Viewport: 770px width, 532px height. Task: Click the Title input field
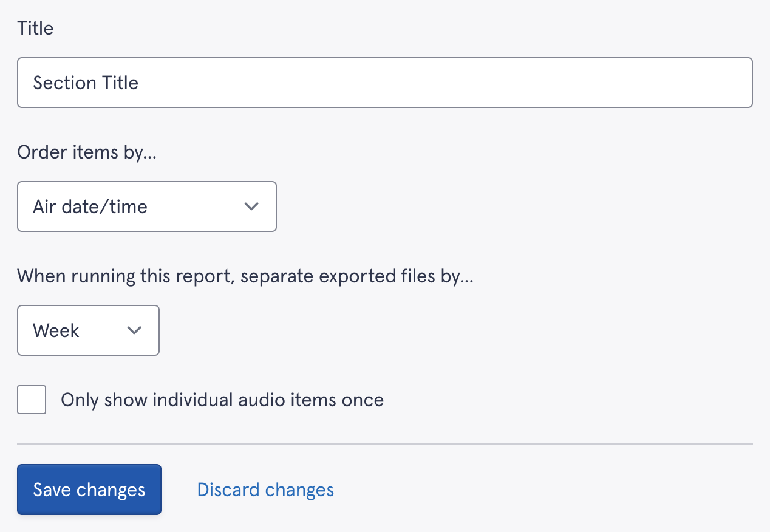coord(385,83)
